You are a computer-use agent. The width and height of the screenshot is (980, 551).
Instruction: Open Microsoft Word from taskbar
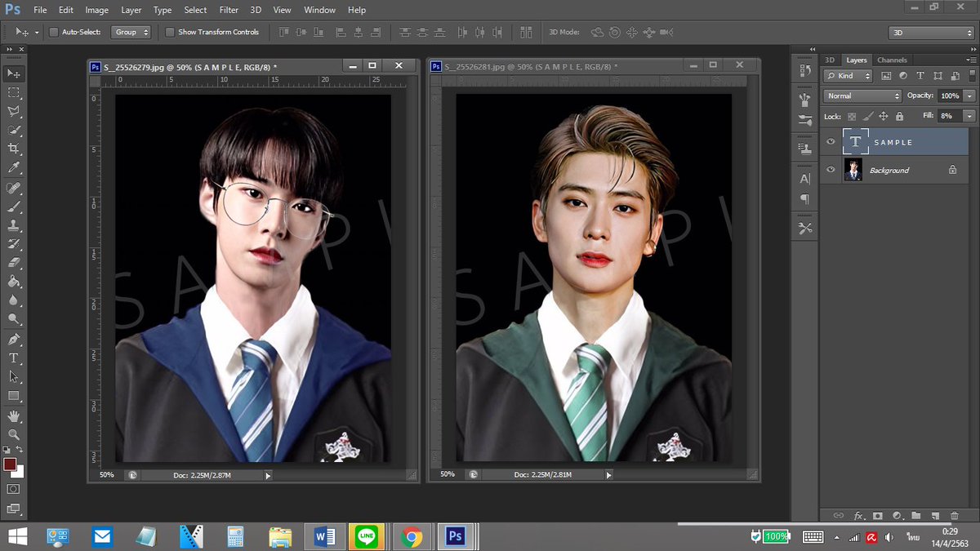(325, 537)
